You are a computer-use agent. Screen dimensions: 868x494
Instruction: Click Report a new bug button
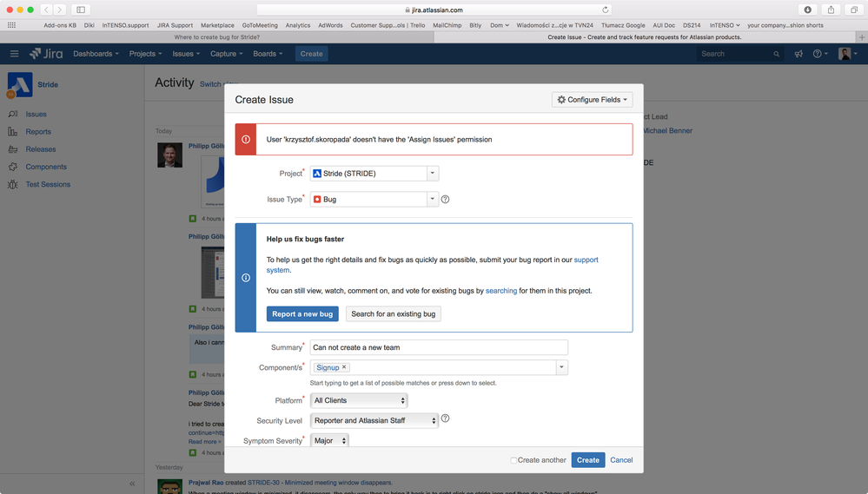coord(302,313)
